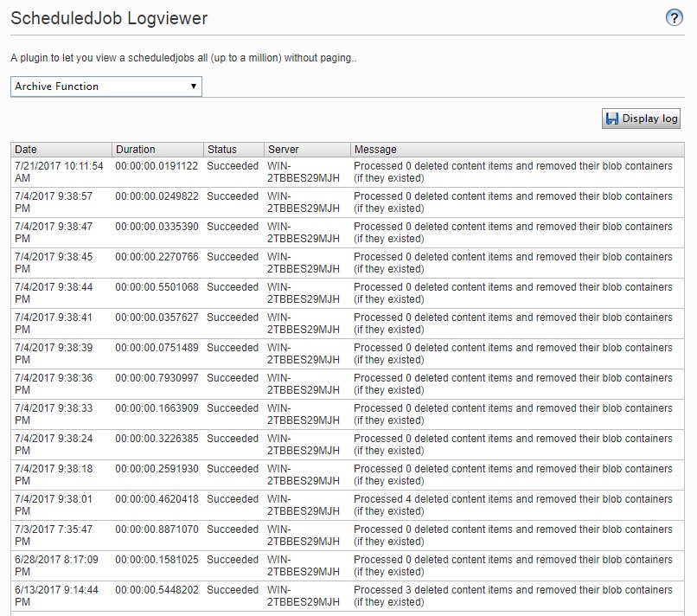Click the dropdown arrow beside Archive Function
The height and width of the screenshot is (616, 697).
(x=192, y=87)
